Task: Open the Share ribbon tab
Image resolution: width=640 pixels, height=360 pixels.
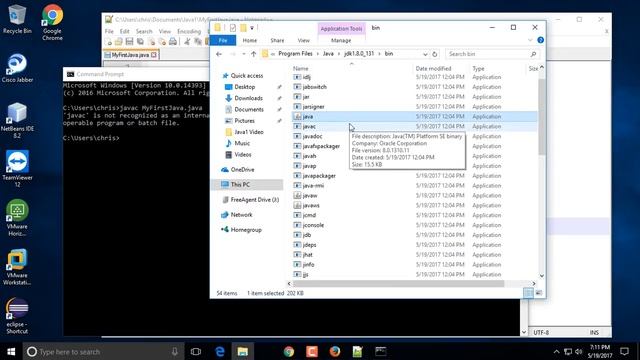Action: (x=277, y=40)
